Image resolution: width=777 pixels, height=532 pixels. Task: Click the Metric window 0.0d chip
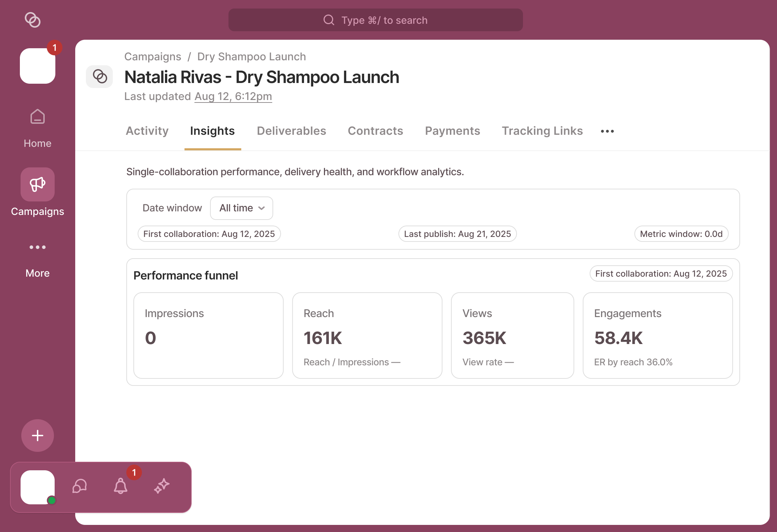pyautogui.click(x=681, y=234)
